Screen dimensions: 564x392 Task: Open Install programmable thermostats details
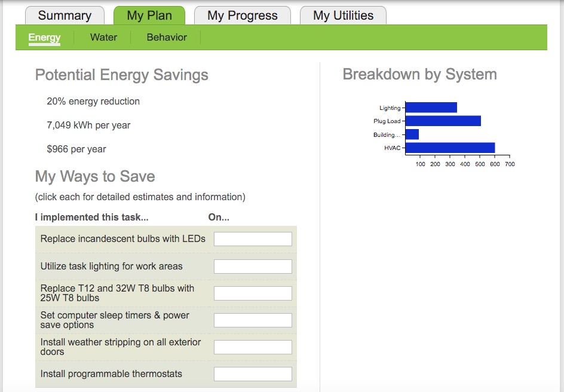pos(111,374)
